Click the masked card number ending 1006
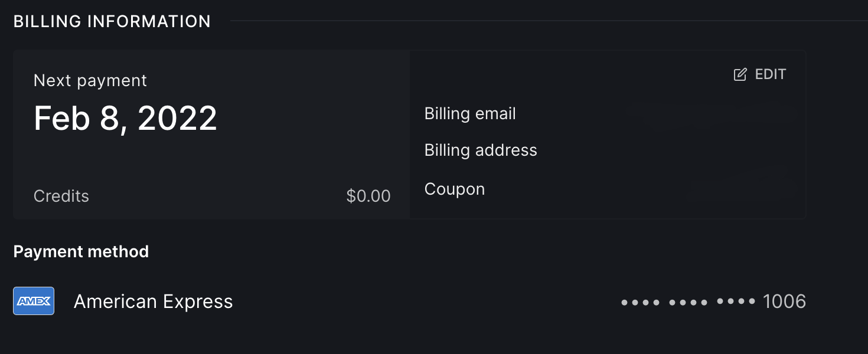This screenshot has height=354, width=868. click(712, 301)
